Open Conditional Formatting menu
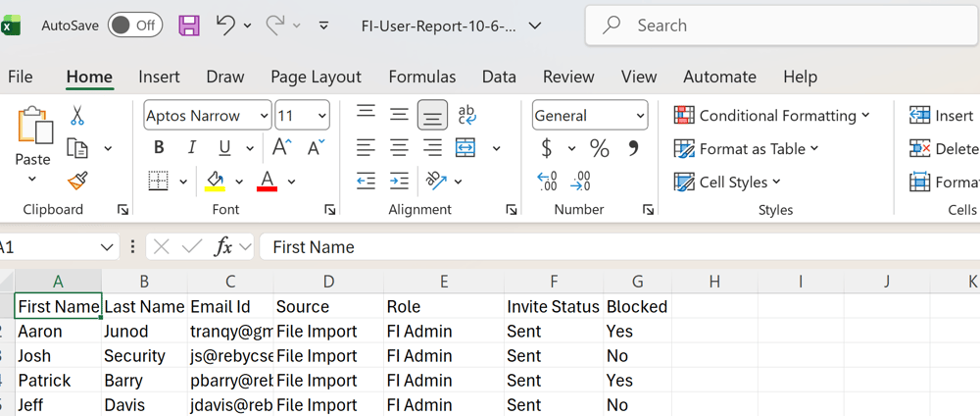 pyautogui.click(x=772, y=116)
